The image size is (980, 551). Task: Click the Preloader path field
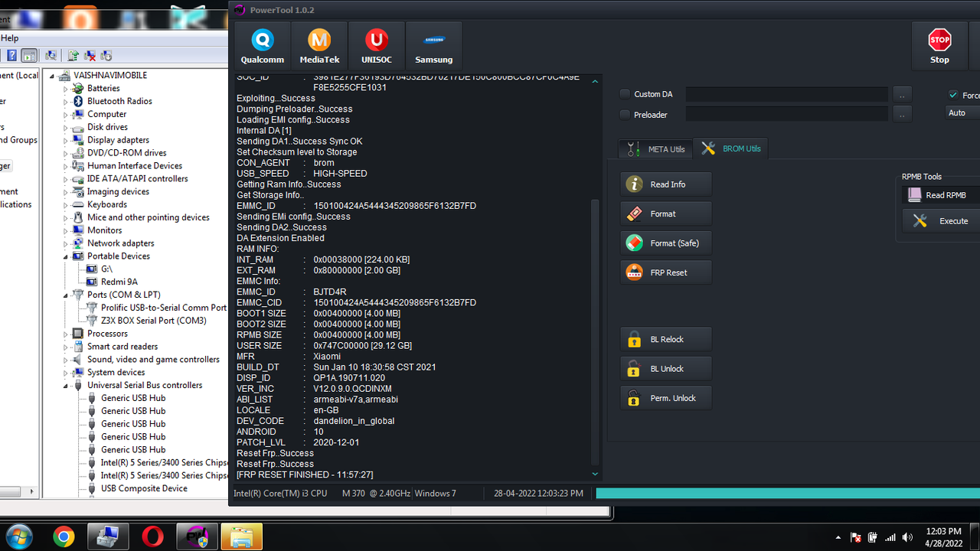[787, 114]
